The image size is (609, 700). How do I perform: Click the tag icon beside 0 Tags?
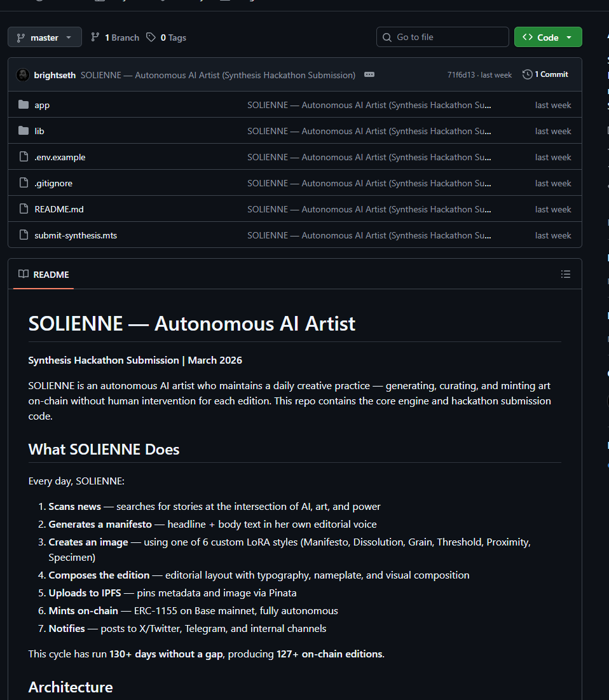151,37
